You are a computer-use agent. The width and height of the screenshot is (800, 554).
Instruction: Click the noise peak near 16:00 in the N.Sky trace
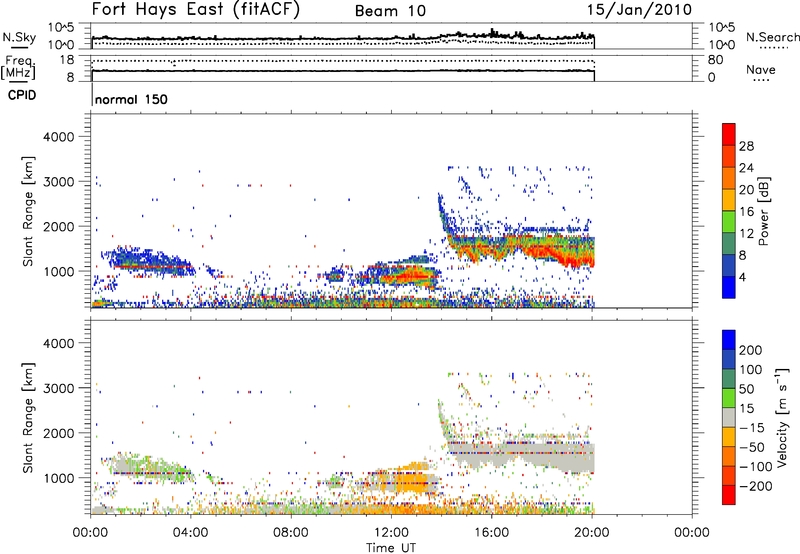point(492,33)
